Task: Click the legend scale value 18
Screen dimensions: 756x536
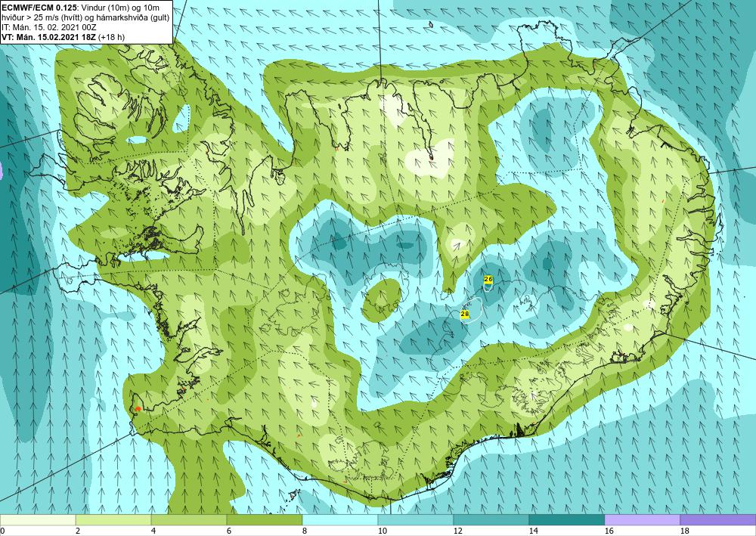Action: (685, 531)
